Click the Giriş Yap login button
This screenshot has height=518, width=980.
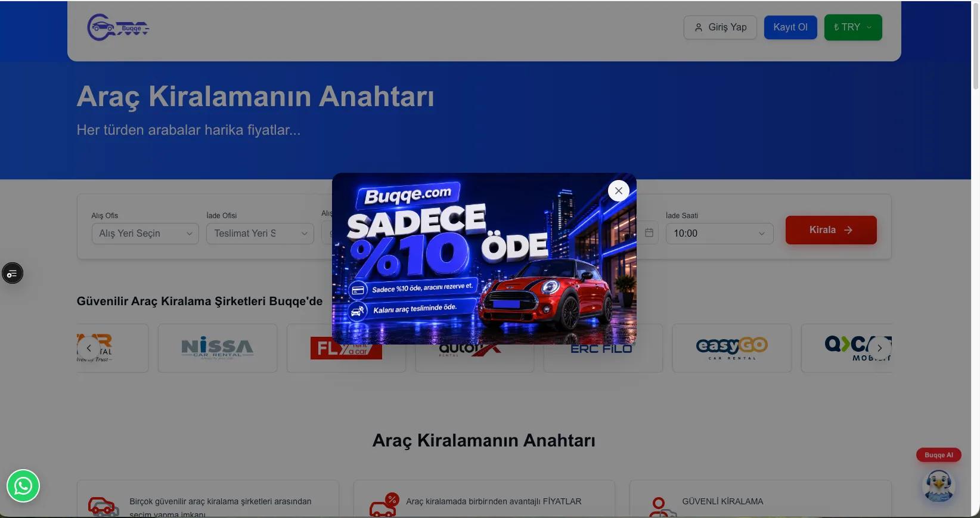(720, 27)
